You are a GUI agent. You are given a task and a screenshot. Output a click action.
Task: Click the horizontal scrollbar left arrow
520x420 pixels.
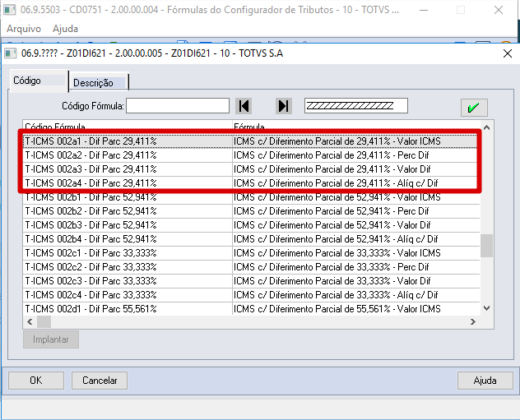point(30,321)
